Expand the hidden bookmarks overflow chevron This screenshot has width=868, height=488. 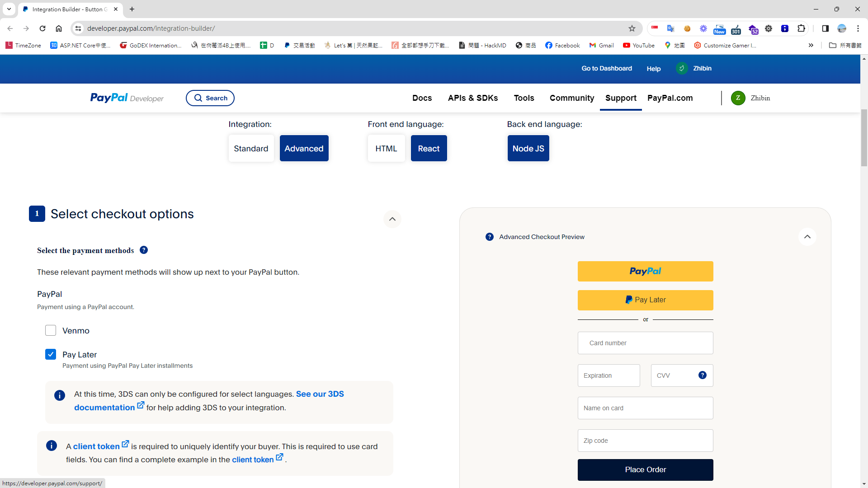point(811,45)
